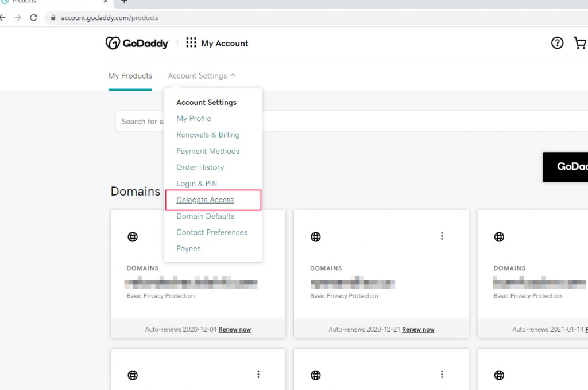
Task: Open the help question mark icon
Action: (x=557, y=43)
